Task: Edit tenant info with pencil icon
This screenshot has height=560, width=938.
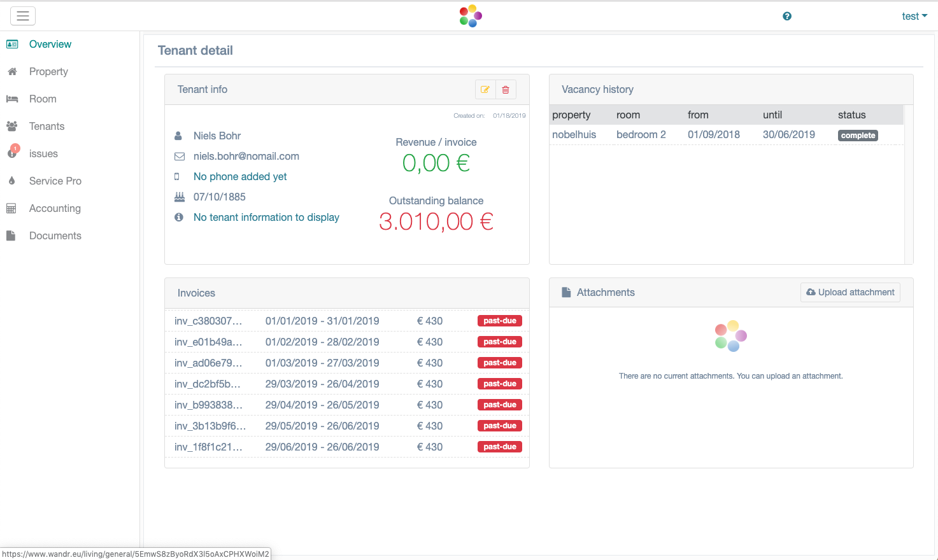Action: coord(485,90)
